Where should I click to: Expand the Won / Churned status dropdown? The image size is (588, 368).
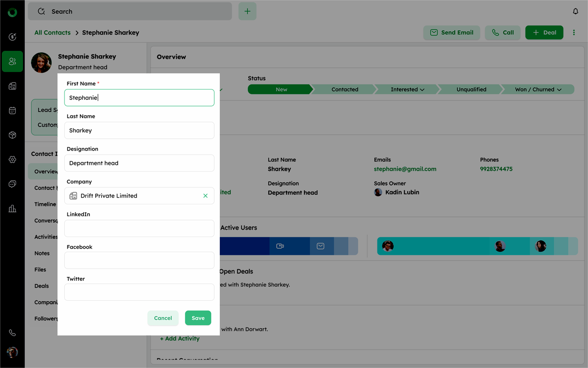559,90
